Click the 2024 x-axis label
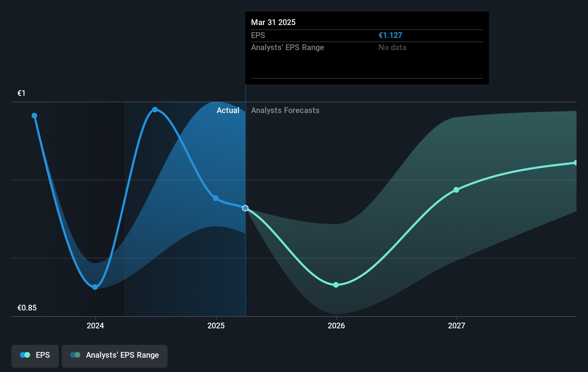 pyautogui.click(x=95, y=325)
